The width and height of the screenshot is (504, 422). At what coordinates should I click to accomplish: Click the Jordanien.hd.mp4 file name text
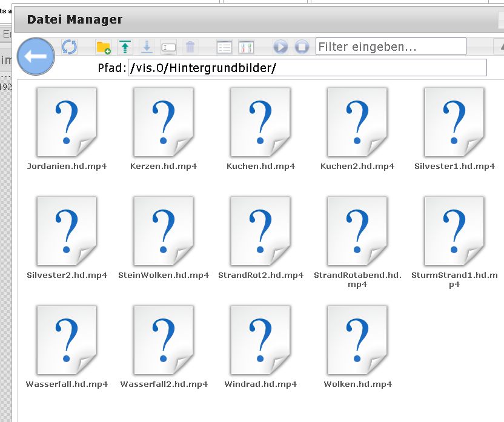click(67, 166)
